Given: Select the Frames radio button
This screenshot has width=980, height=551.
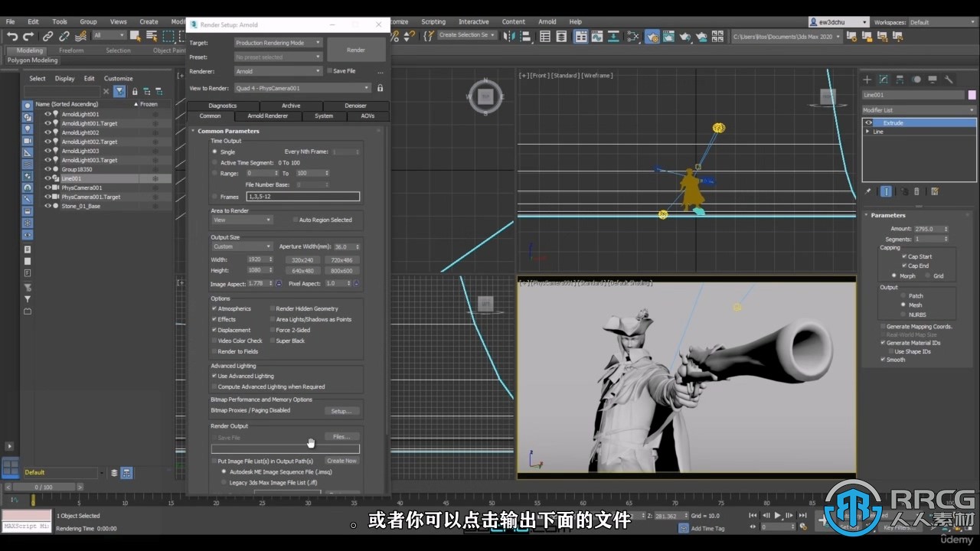Looking at the screenshot, I should click(x=214, y=197).
